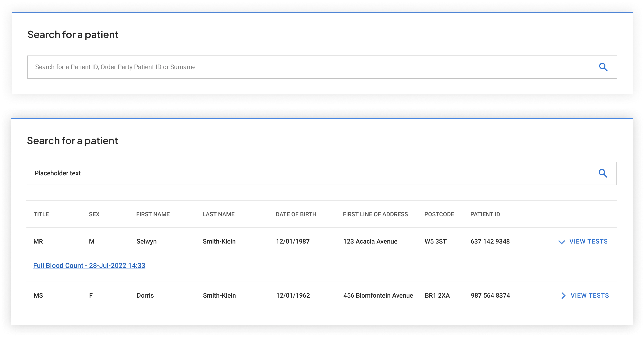The height and width of the screenshot is (348, 644).
Task: Click Selwyn's last name 'Smith-Klein'
Action: click(219, 241)
